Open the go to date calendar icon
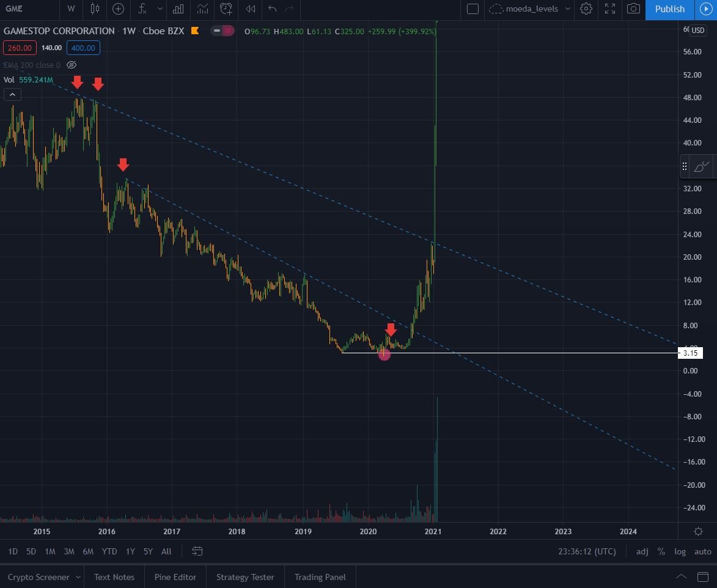The width and height of the screenshot is (717, 588). pyautogui.click(x=197, y=551)
